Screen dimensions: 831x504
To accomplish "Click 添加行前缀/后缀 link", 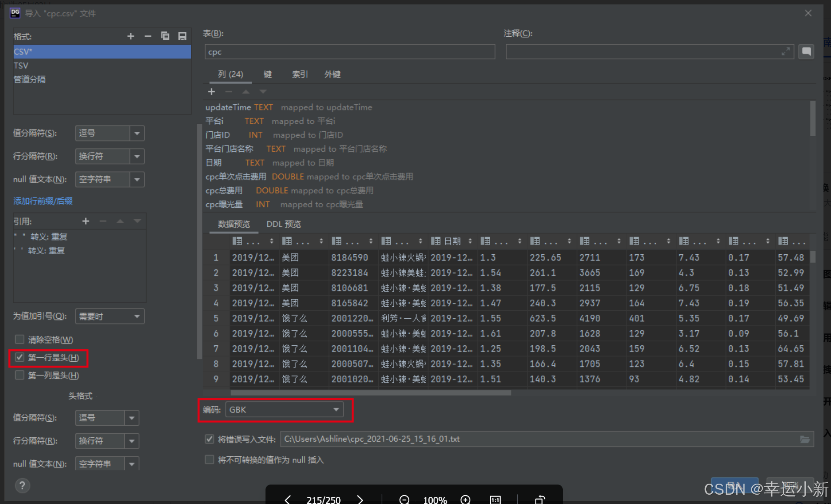I will (x=43, y=201).
